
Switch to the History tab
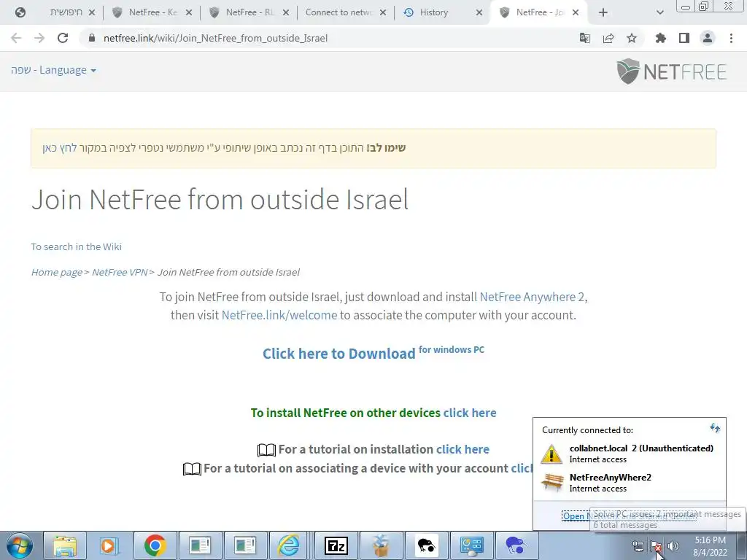coord(433,12)
